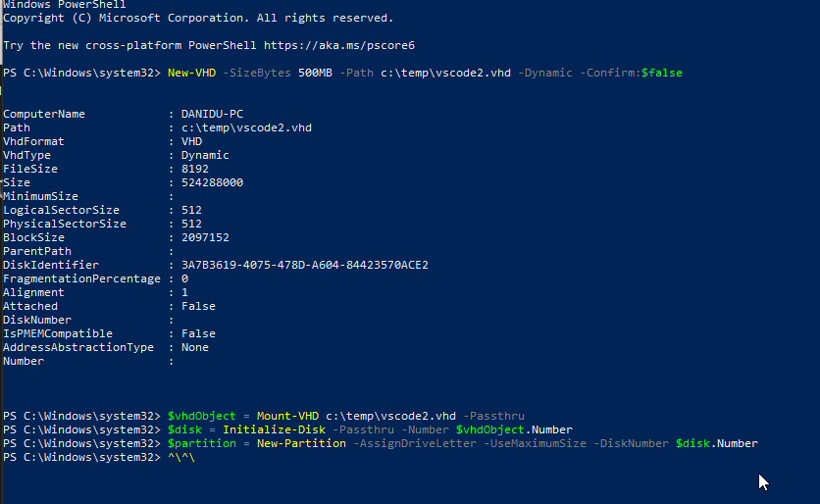This screenshot has height=504, width=820.
Task: Click the New-VHD command text
Action: [x=191, y=73]
